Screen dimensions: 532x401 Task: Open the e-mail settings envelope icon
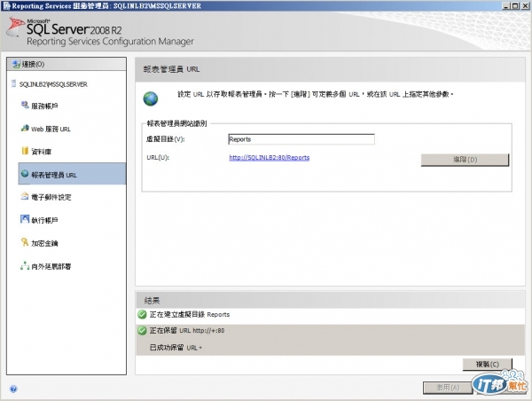click(x=25, y=196)
